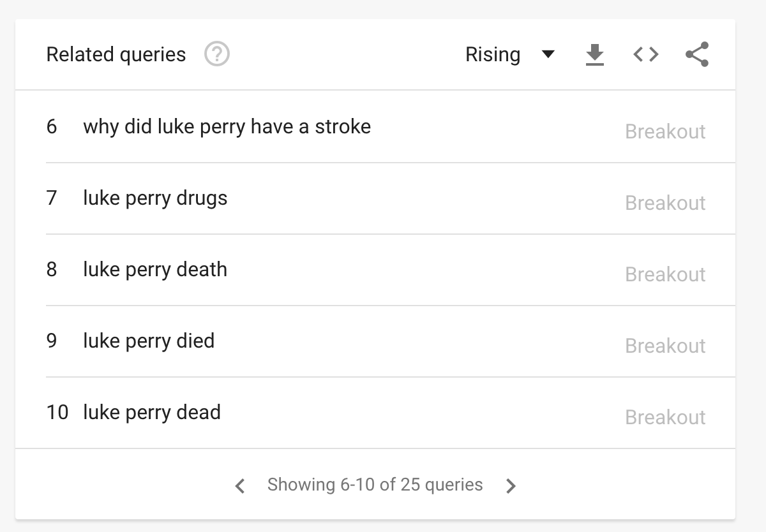Click Breakout label for 'luke perry died'
766x532 pixels.
point(665,346)
